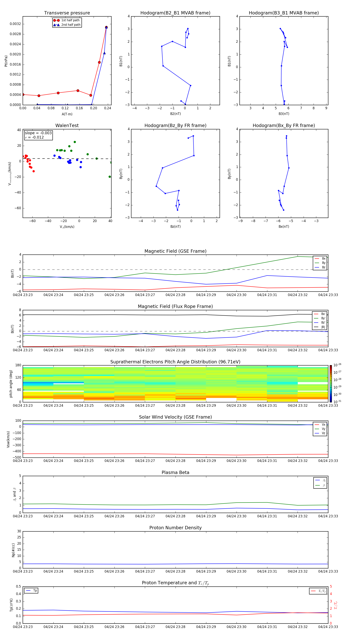Click the 'Hodogram(Bz_By FR frame)' title

[x=175, y=125]
